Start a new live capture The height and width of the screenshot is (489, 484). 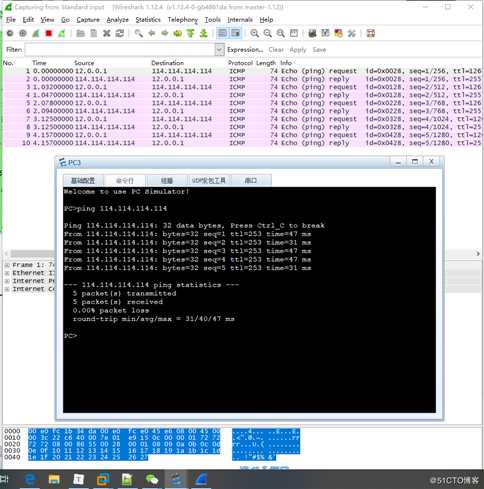click(36, 33)
